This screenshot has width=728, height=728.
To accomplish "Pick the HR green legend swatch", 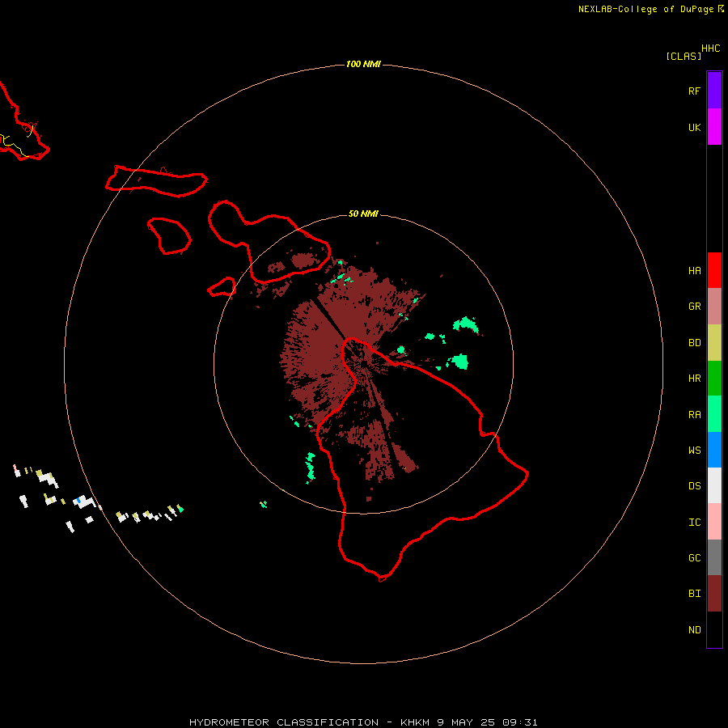I will point(714,379).
